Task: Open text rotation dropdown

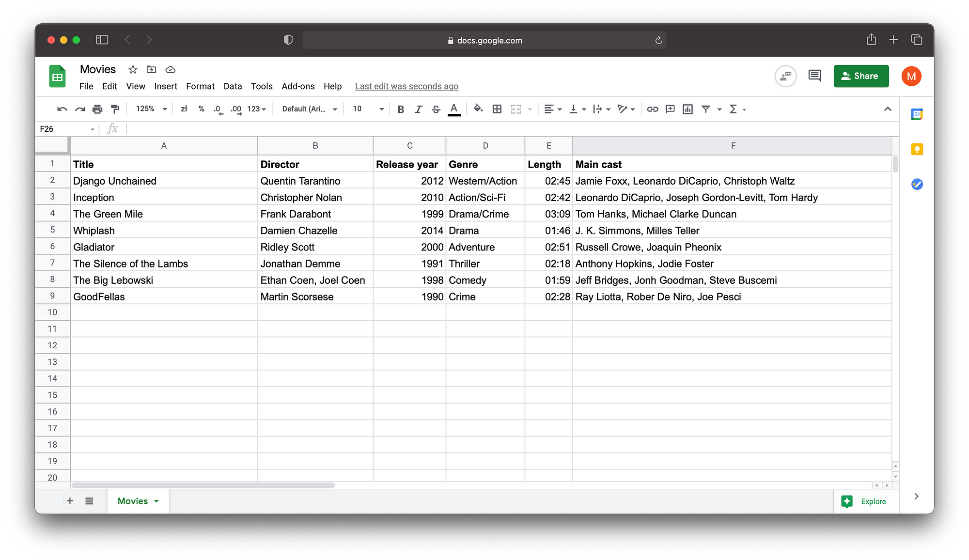Action: tap(626, 109)
